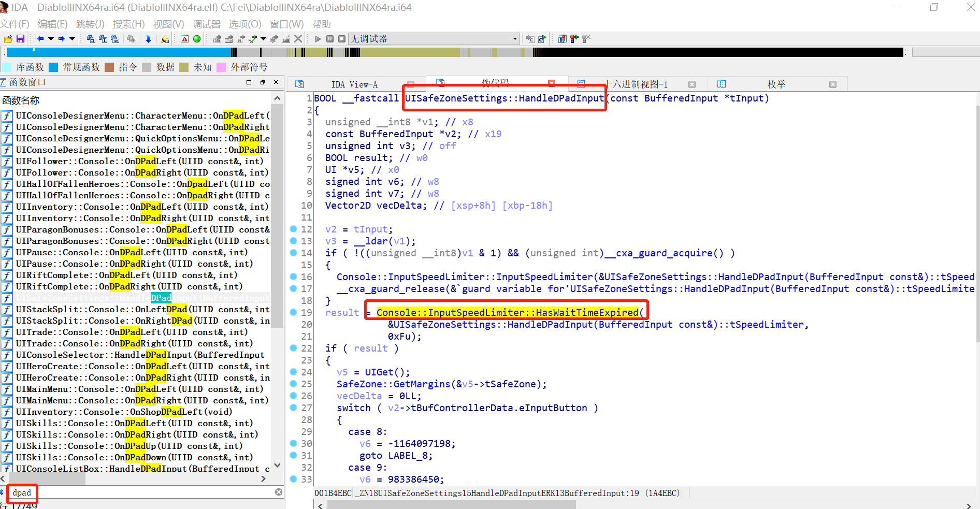
Task: Click SafeZone::GetMargins call in pseudocode
Action: pyautogui.click(x=394, y=384)
